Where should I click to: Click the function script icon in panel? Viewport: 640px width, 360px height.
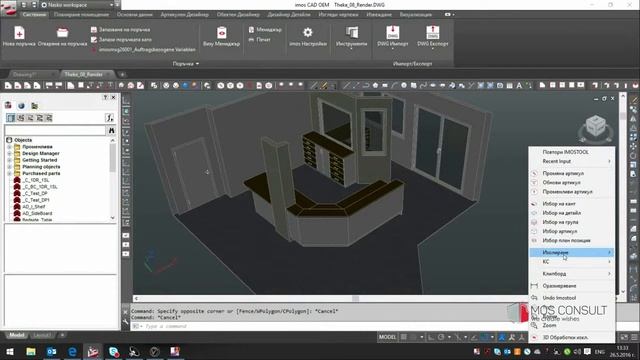[x=109, y=118]
